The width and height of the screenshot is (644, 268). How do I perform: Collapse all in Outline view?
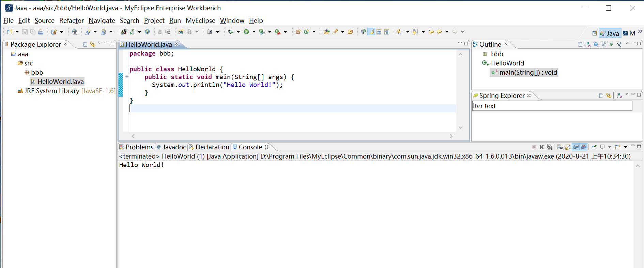pos(580,44)
